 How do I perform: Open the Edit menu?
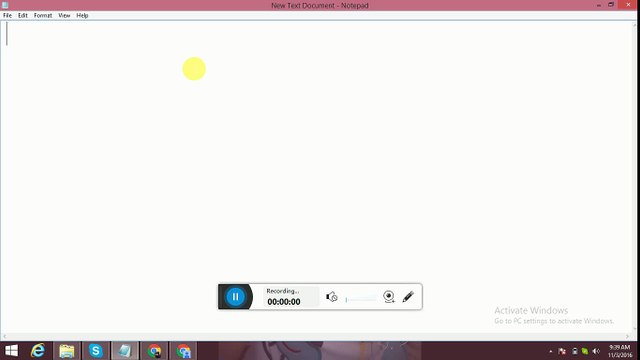[x=22, y=16]
